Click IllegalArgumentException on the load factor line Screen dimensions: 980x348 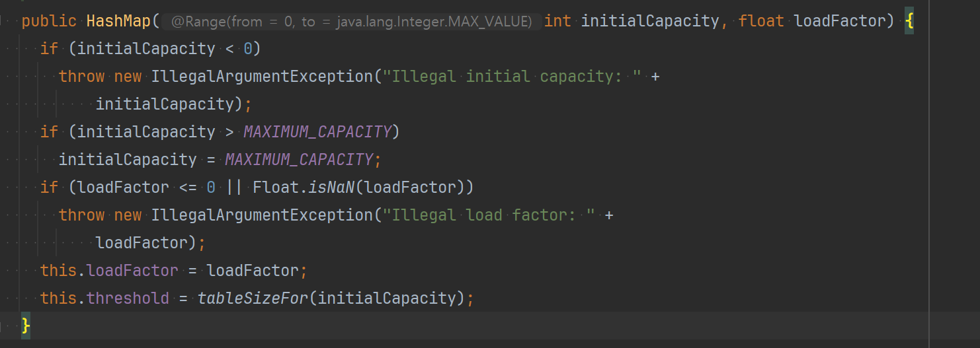(262, 215)
